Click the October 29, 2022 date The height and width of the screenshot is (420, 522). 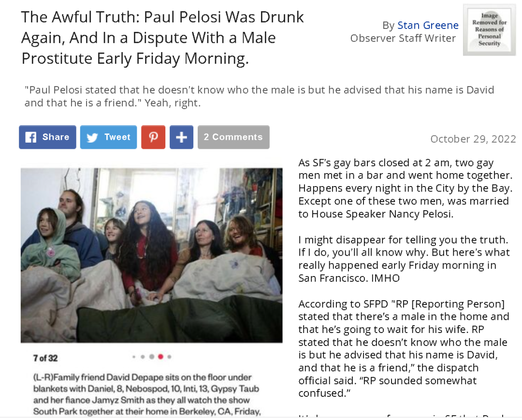point(473,139)
